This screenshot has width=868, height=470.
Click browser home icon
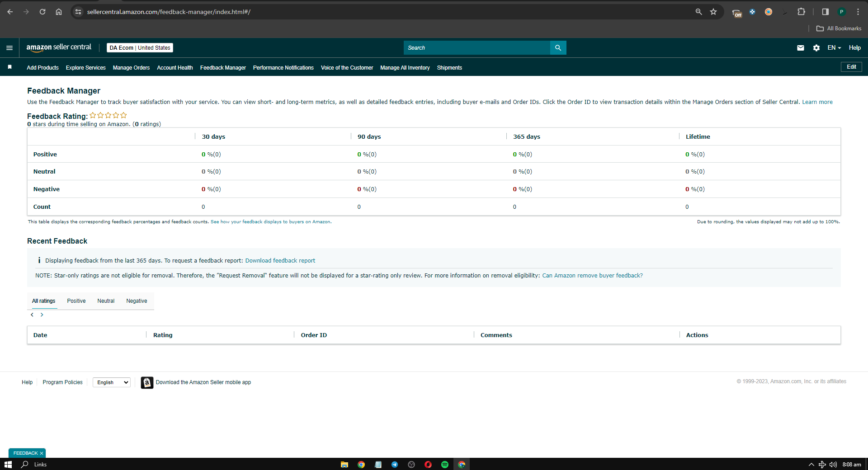59,12
